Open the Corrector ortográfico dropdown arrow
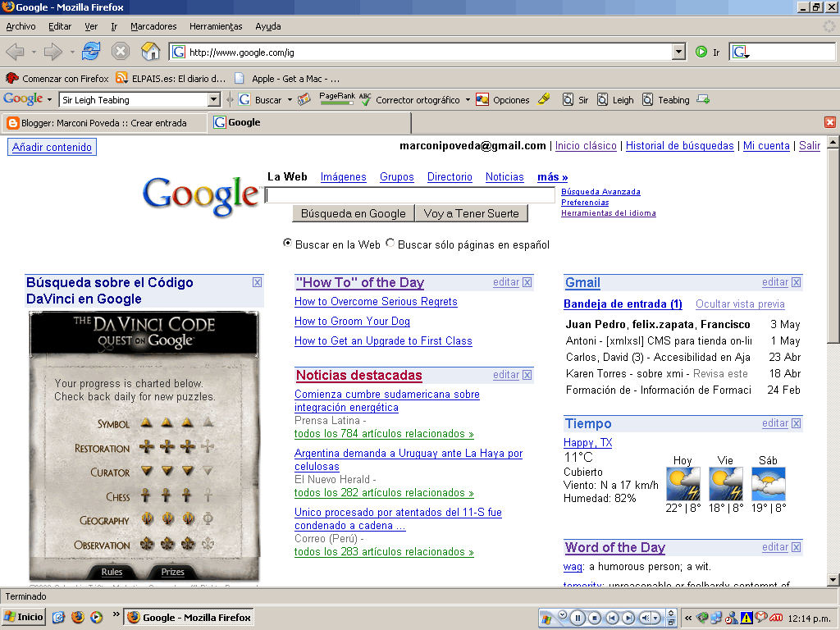Screen dimensions: 840x630 pyautogui.click(x=468, y=99)
